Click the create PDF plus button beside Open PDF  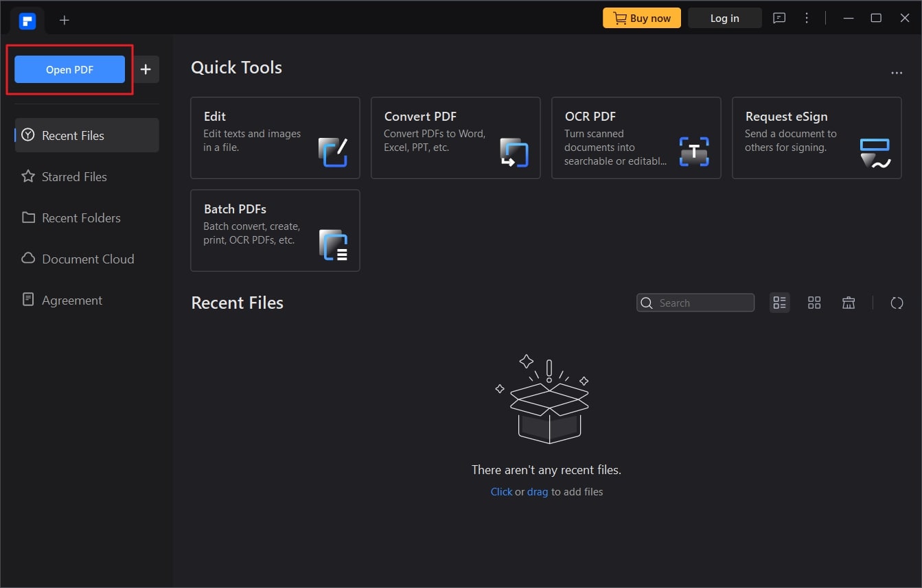tap(146, 69)
